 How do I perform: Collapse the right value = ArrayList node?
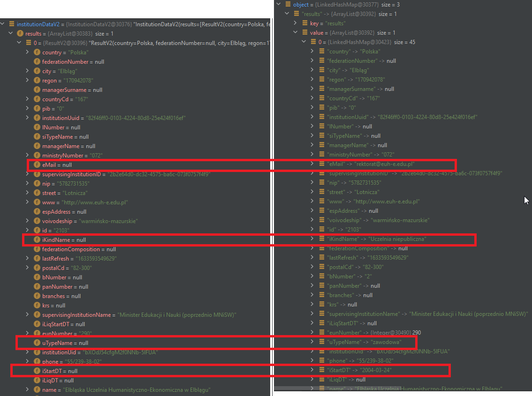pyautogui.click(x=295, y=32)
